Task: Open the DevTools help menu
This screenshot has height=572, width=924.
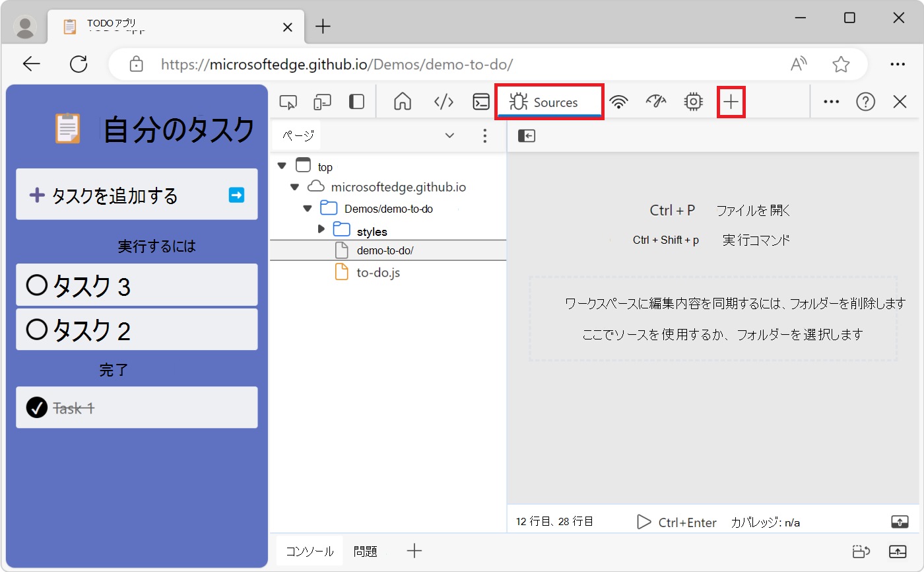Action: click(865, 102)
